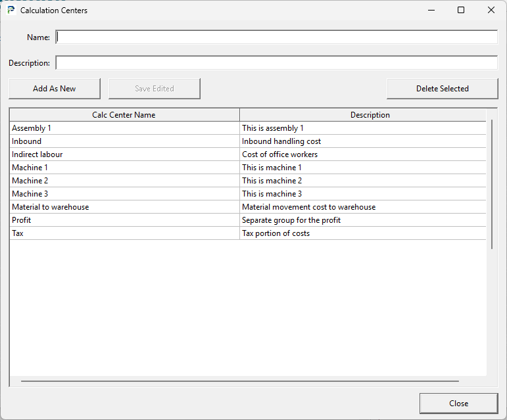507x420 pixels.
Task: Sort by Description column header
Action: (x=363, y=115)
